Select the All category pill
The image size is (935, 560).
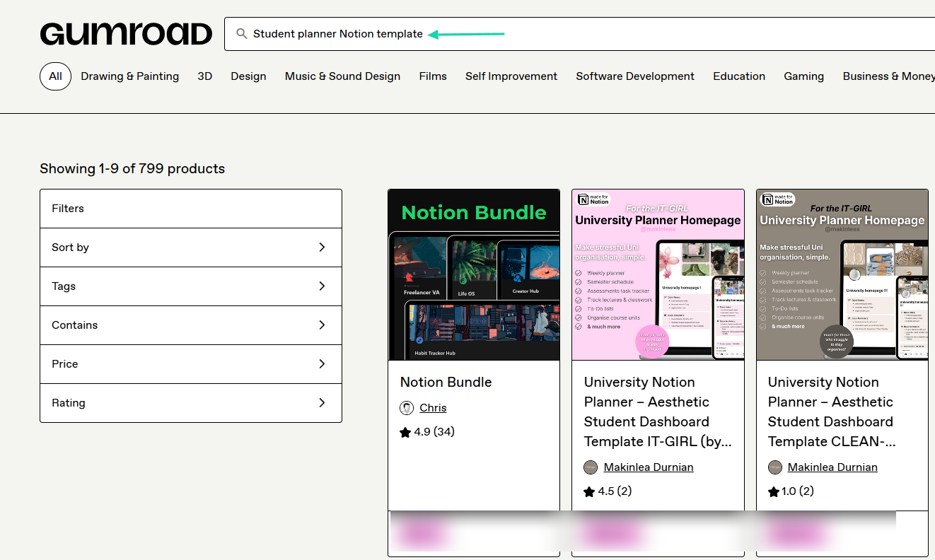tap(55, 76)
